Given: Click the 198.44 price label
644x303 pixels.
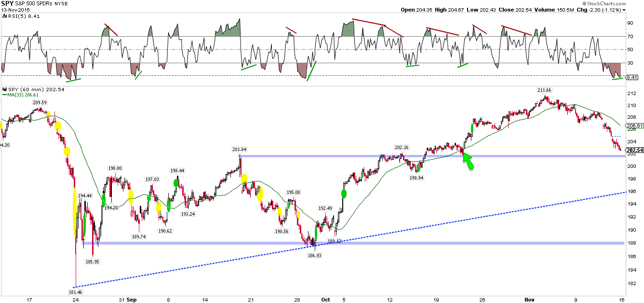Looking at the screenshot, I should pos(177,170).
